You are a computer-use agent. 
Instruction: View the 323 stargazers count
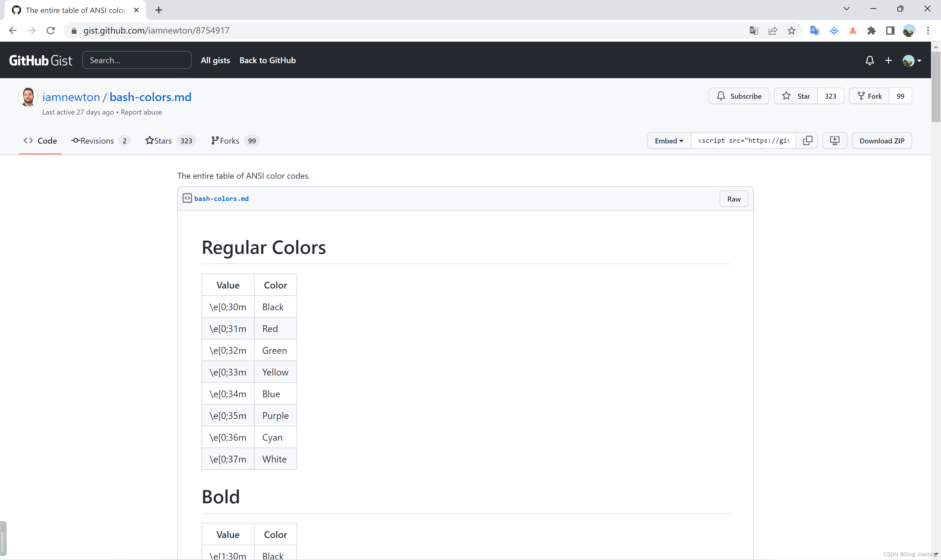pos(830,96)
